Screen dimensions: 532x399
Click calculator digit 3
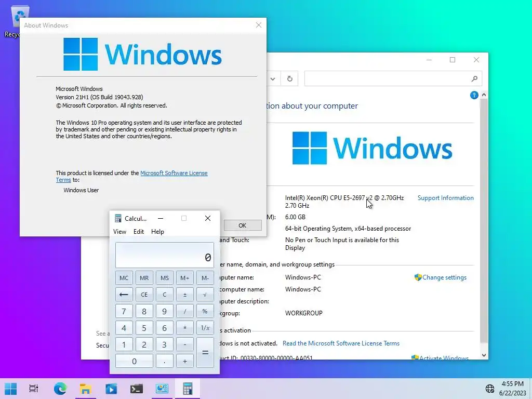(165, 344)
